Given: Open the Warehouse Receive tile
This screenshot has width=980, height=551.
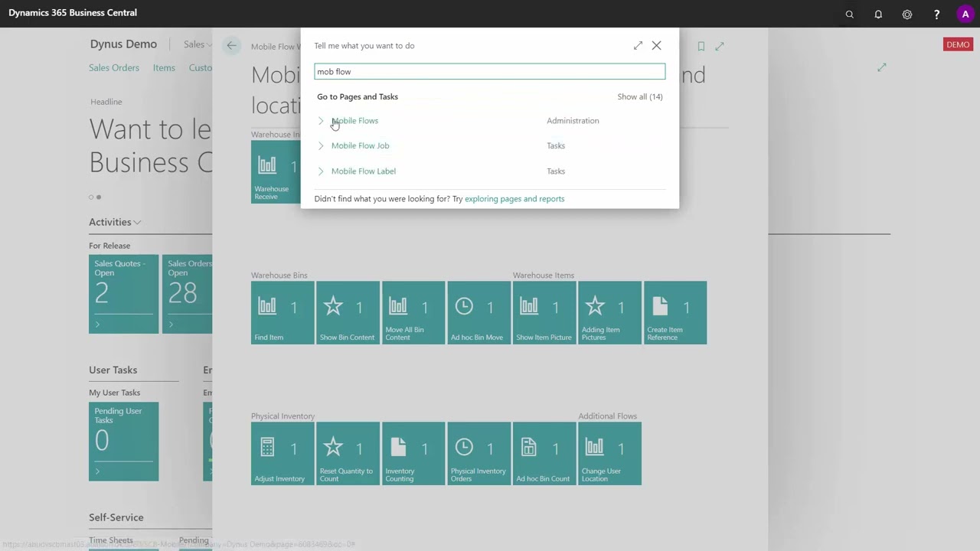Looking at the screenshot, I should [276, 171].
